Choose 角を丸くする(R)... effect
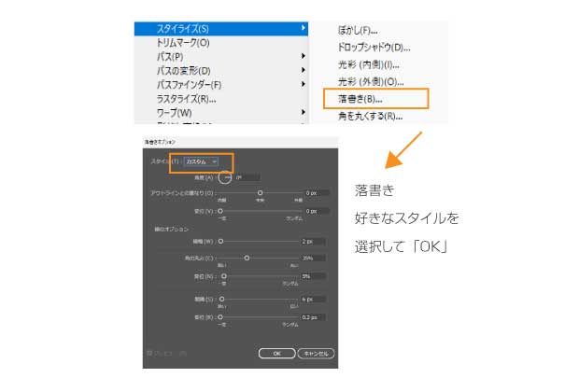The image size is (579, 392). pyautogui.click(x=369, y=116)
